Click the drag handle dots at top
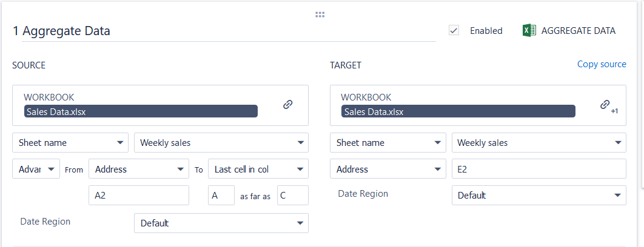The width and height of the screenshot is (644, 247). 320,15
